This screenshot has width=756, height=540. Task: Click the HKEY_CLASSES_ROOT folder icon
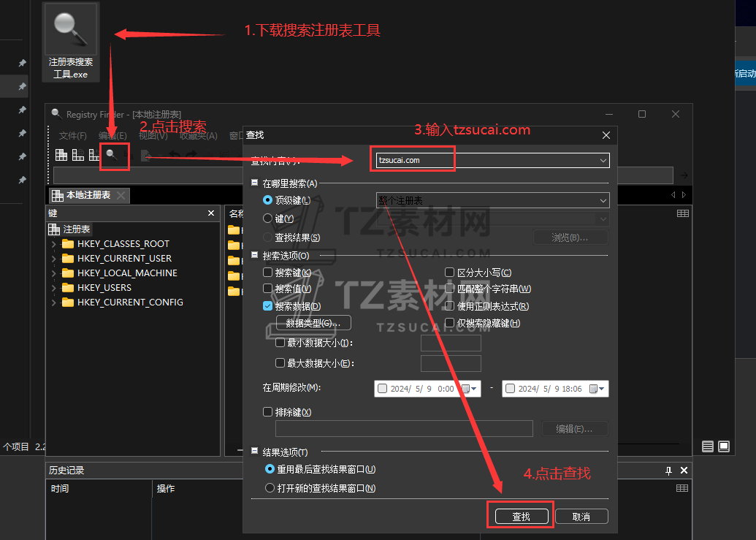coord(68,244)
